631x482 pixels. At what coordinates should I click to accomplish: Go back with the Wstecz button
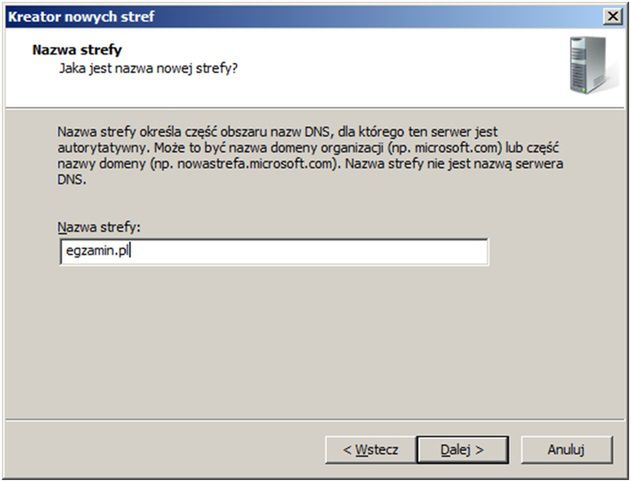[369, 450]
